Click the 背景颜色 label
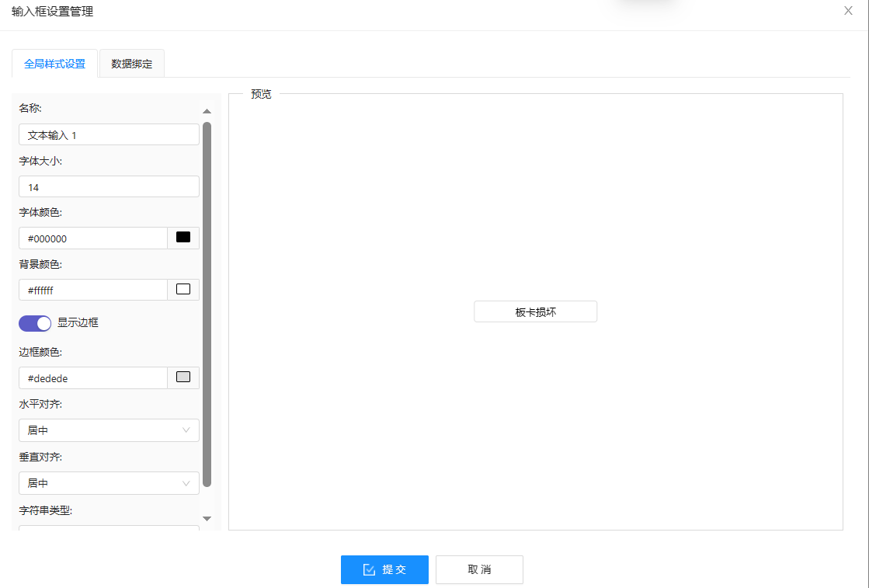This screenshot has width=869, height=588. tap(40, 264)
